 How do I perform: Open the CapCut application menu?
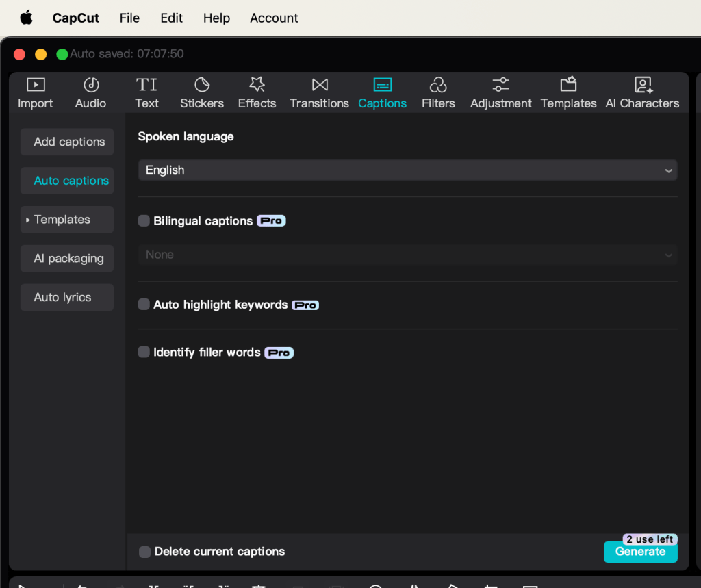tap(76, 18)
